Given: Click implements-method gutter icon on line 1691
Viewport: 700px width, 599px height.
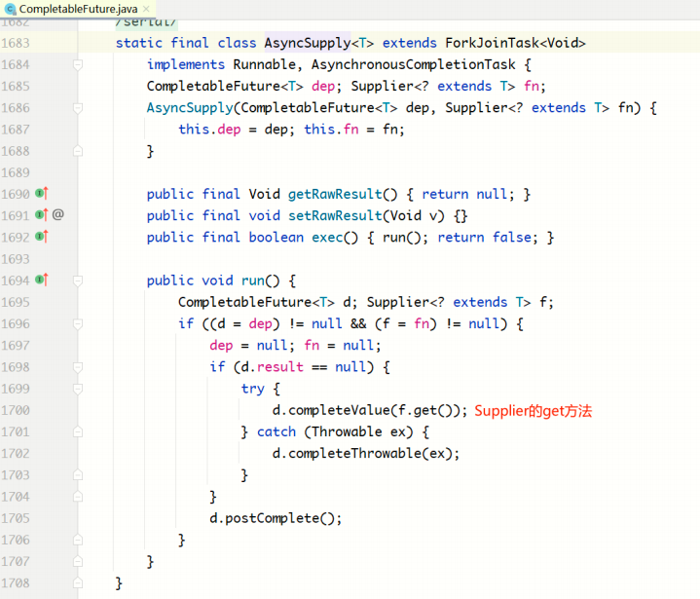Looking at the screenshot, I should coord(42,215).
